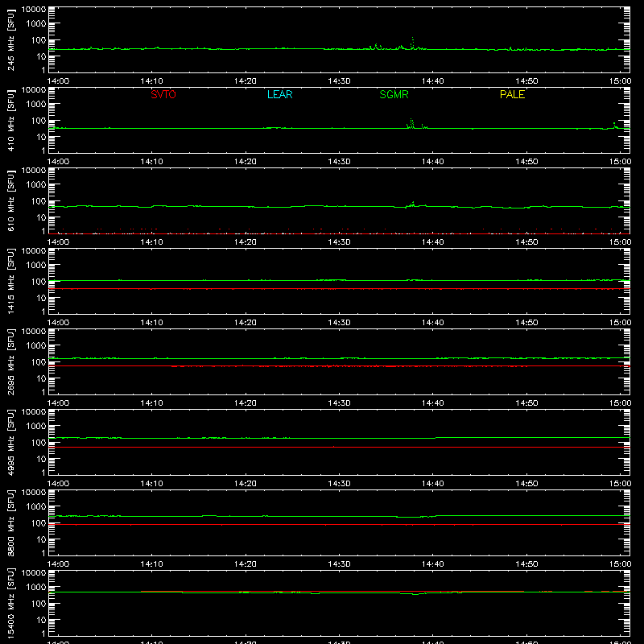Click the 1000 y-axis value of the 610 MHz panel

pyautogui.click(x=36, y=185)
